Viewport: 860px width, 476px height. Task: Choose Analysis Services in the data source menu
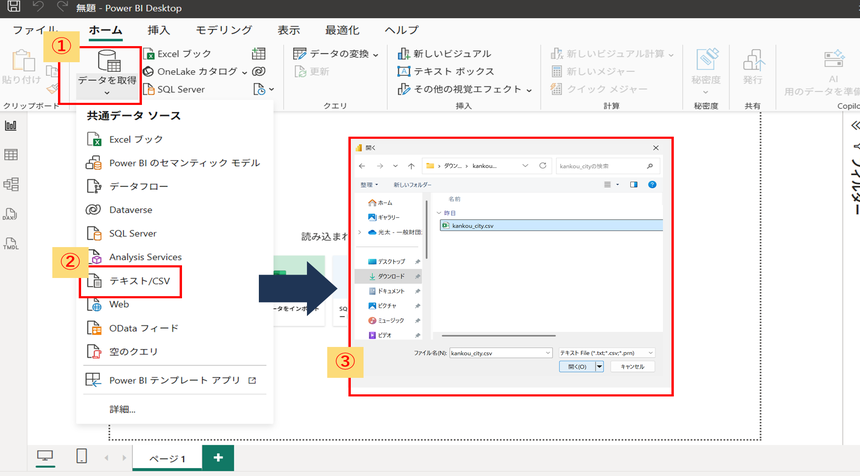click(174, 257)
